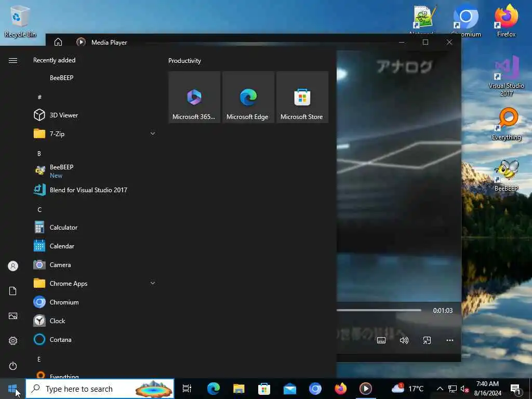The height and width of the screenshot is (399, 532).
Task: Open Pictures from Start sidebar
Action: pos(13,316)
